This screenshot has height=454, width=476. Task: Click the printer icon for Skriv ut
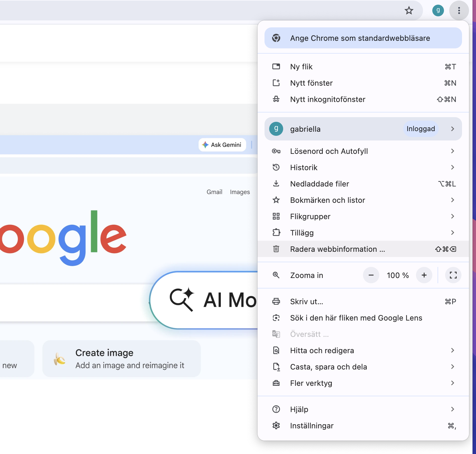tap(276, 301)
